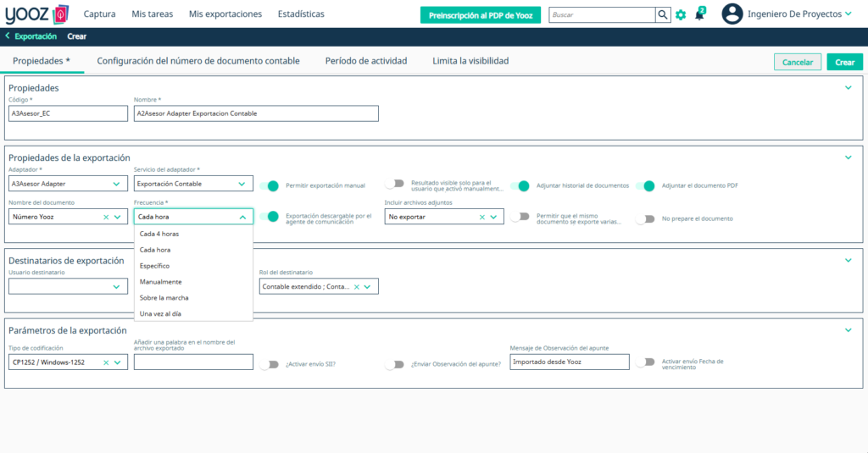Toggle No prepare el documento
Image resolution: width=868 pixels, height=453 pixels.
(x=645, y=219)
